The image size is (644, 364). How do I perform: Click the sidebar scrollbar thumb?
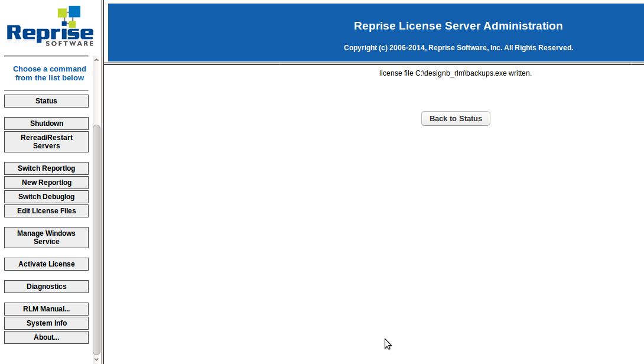[96, 240]
